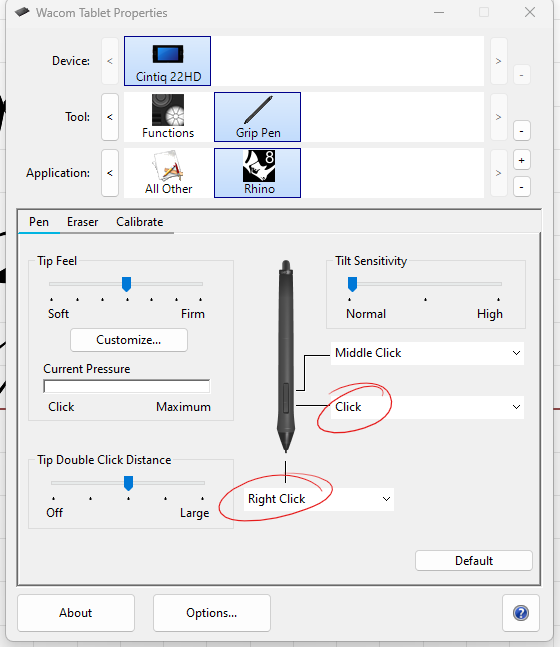Open the Options... dialog
Image resolution: width=560 pixels, height=647 pixels.
(212, 613)
